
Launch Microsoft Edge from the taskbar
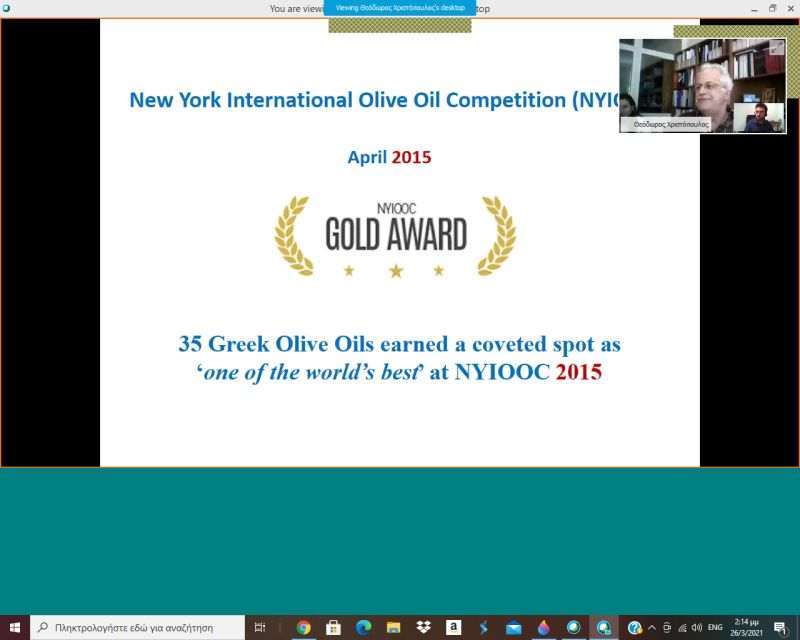click(x=363, y=627)
